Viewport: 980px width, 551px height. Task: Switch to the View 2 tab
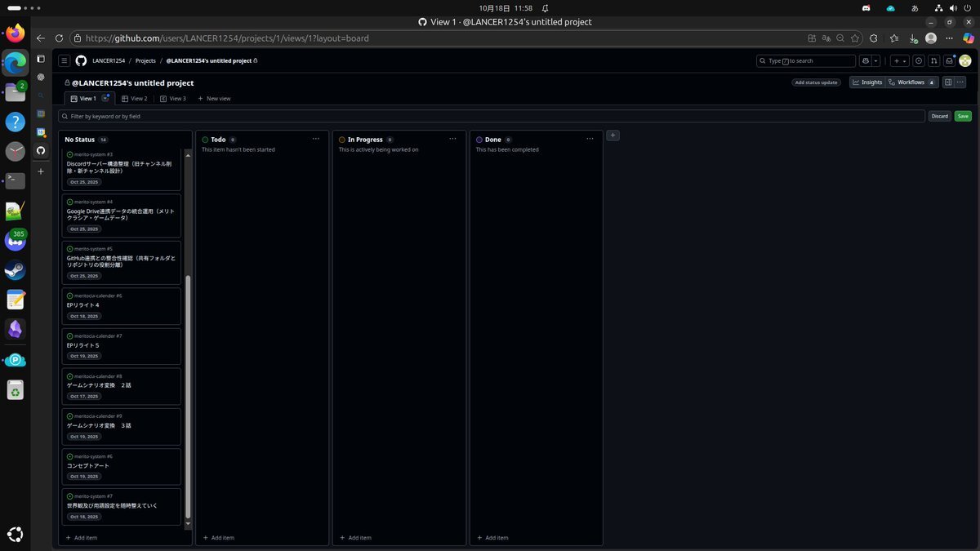(134, 99)
